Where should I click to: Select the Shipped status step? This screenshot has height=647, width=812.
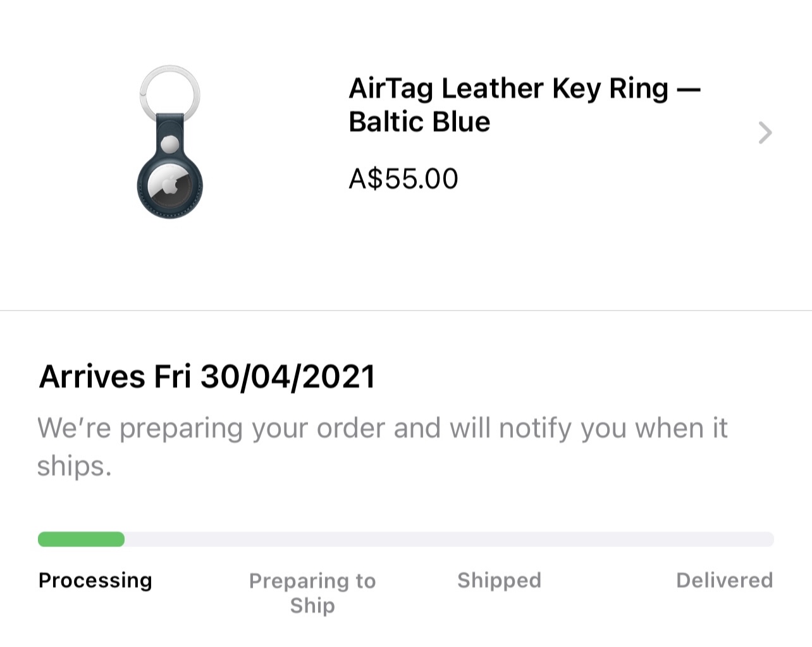tap(499, 580)
